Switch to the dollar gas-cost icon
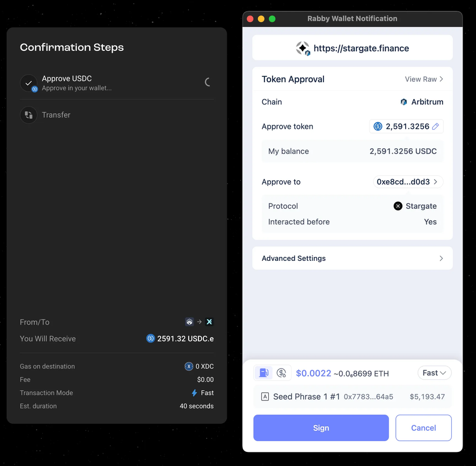Image resolution: width=476 pixels, height=466 pixels. [281, 373]
